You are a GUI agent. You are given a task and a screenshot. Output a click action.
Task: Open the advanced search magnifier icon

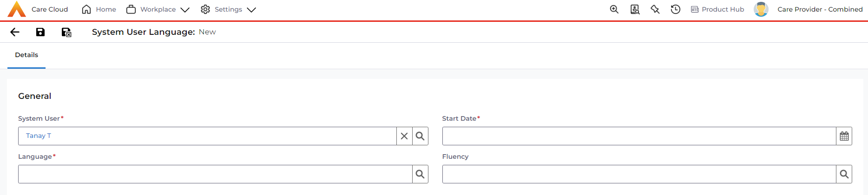point(614,9)
